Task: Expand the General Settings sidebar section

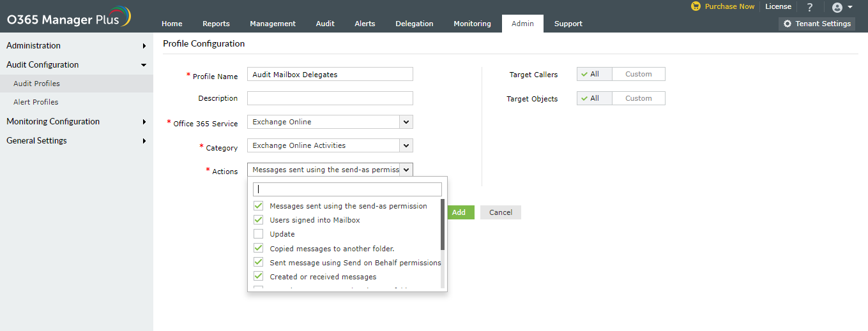Action: click(77, 140)
